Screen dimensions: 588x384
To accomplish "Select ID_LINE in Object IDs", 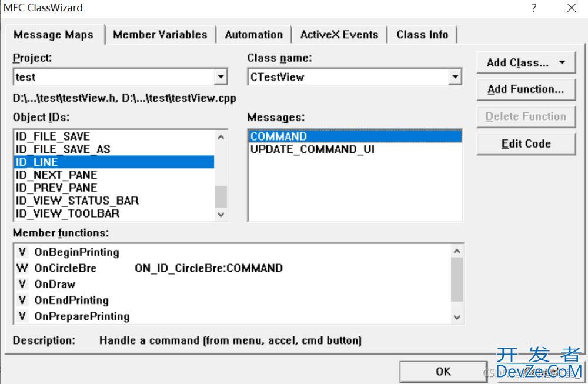I will pyautogui.click(x=114, y=162).
